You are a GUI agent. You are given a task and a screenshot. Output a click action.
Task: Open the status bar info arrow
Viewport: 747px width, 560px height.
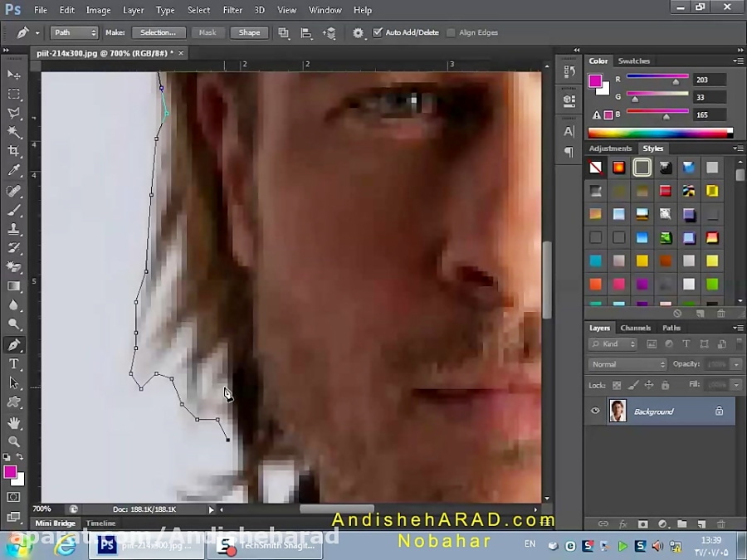pos(211,509)
